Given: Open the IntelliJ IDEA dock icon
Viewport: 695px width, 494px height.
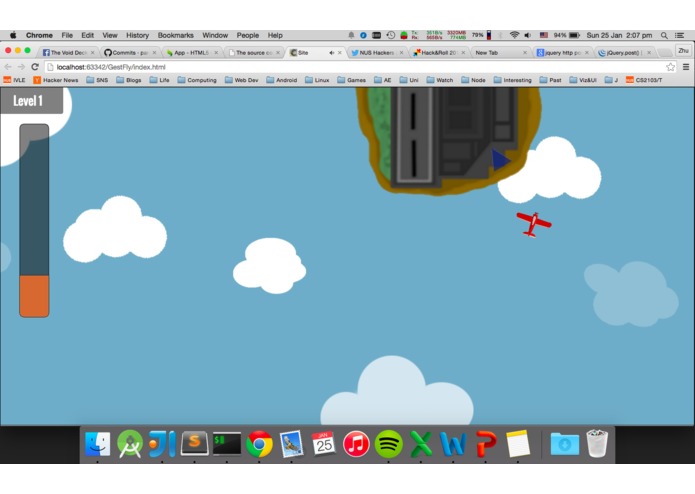Looking at the screenshot, I should point(162,443).
